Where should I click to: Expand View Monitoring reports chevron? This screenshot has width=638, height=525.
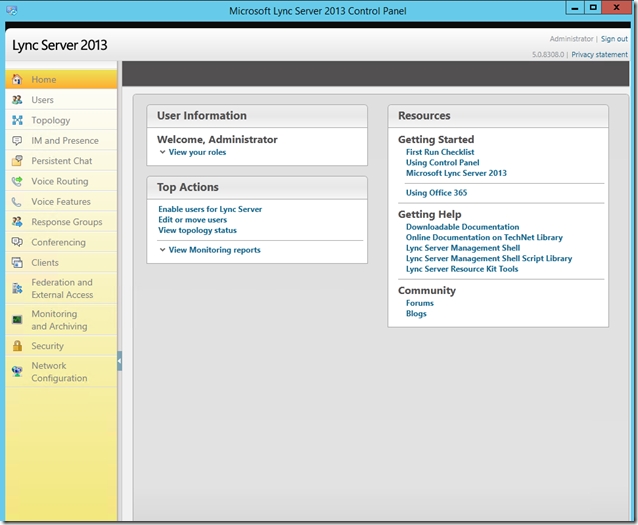[x=162, y=249]
